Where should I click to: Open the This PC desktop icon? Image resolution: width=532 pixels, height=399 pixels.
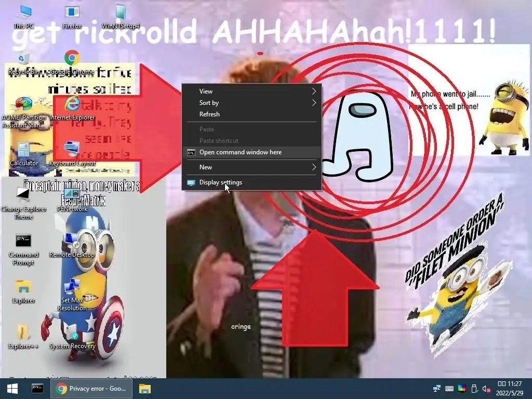(x=24, y=16)
